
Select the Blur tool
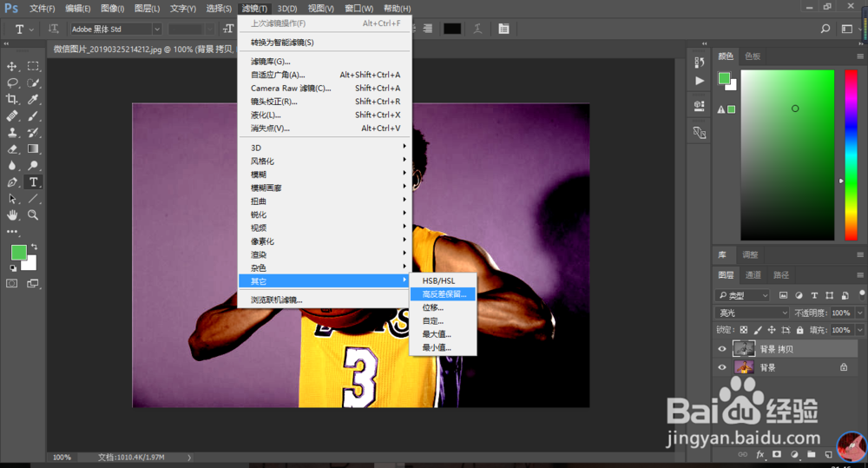pos(11,166)
